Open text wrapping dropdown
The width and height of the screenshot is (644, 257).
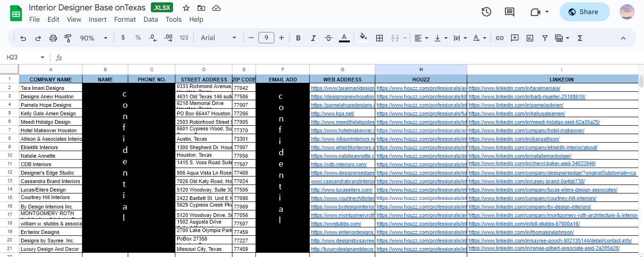(460, 38)
